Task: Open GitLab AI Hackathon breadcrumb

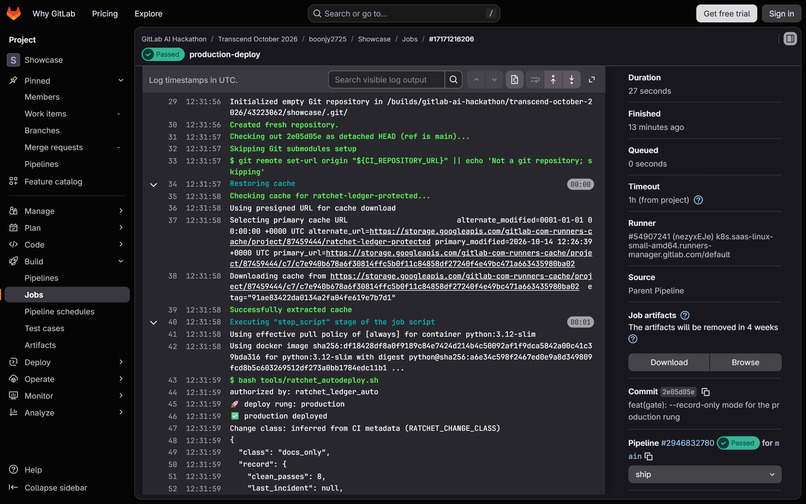Action: tap(174, 39)
